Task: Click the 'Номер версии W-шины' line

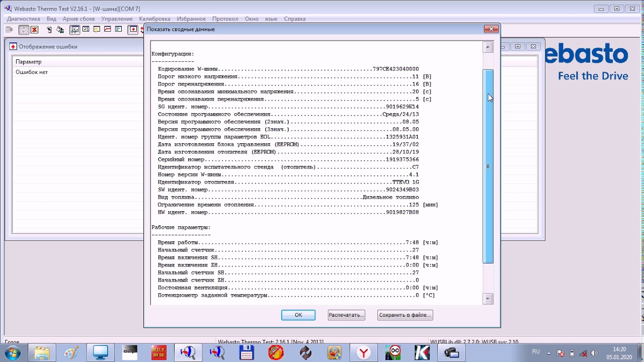Action: [288, 174]
